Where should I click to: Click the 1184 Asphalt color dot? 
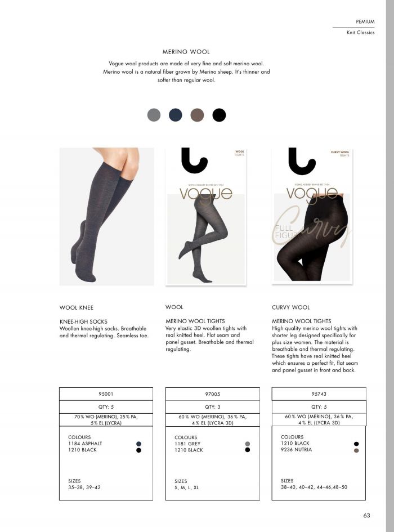[138, 444]
